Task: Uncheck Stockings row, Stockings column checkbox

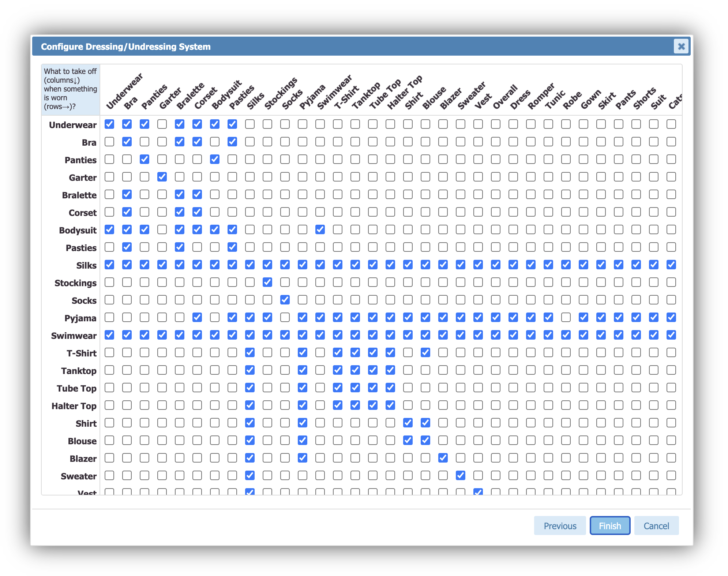Action: pos(267,282)
